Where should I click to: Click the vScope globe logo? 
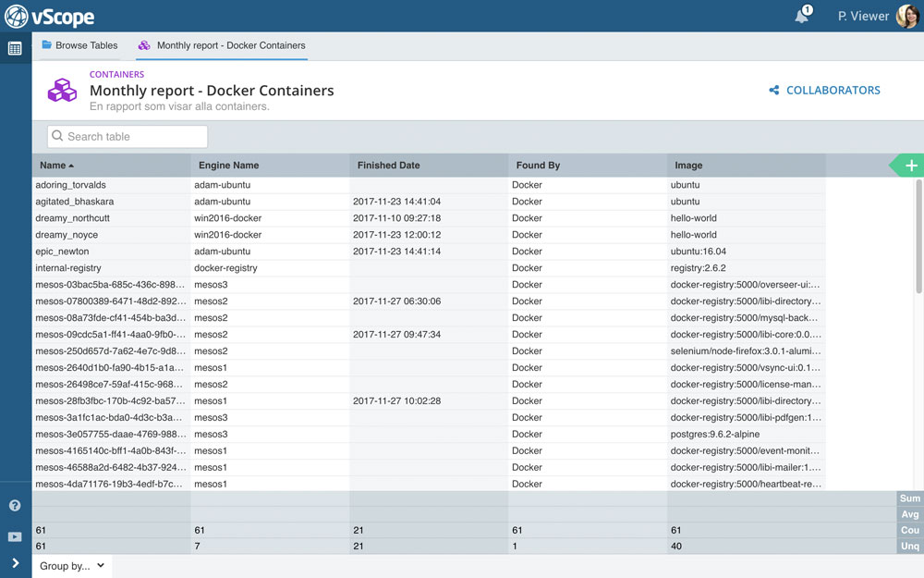tap(16, 16)
